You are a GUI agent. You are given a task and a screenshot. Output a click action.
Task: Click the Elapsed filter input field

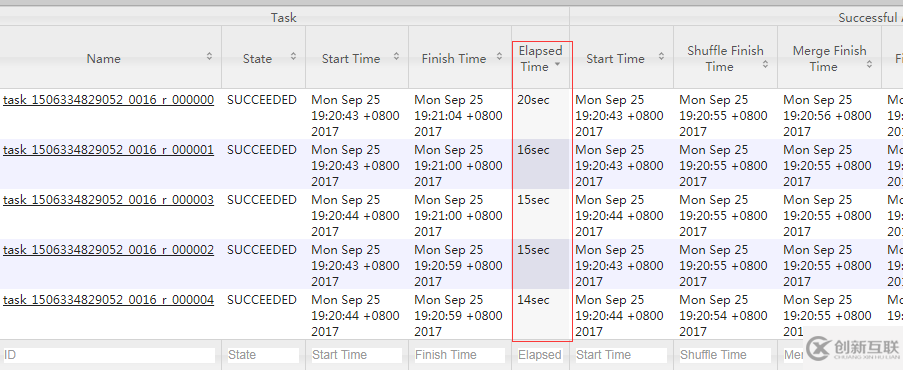click(540, 355)
